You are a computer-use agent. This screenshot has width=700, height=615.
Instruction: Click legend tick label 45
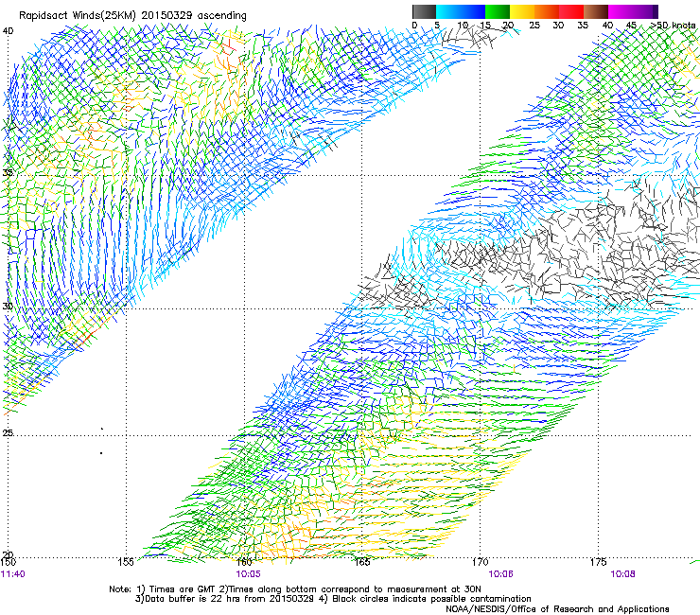(x=631, y=25)
